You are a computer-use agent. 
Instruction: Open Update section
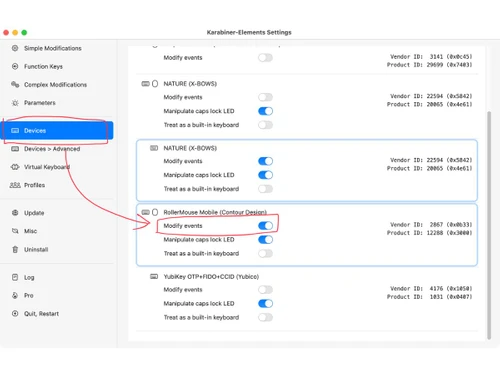click(34, 213)
